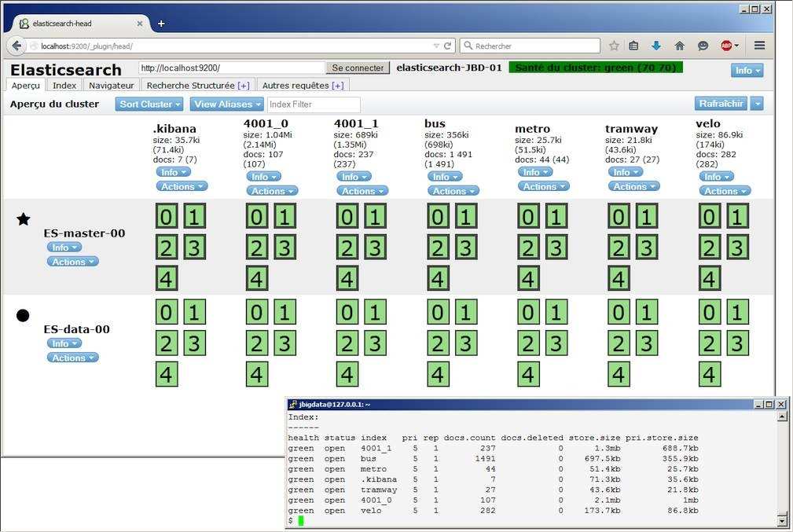This screenshot has height=532, width=793.
Task: Go to the browser home page icon
Action: pos(679,46)
